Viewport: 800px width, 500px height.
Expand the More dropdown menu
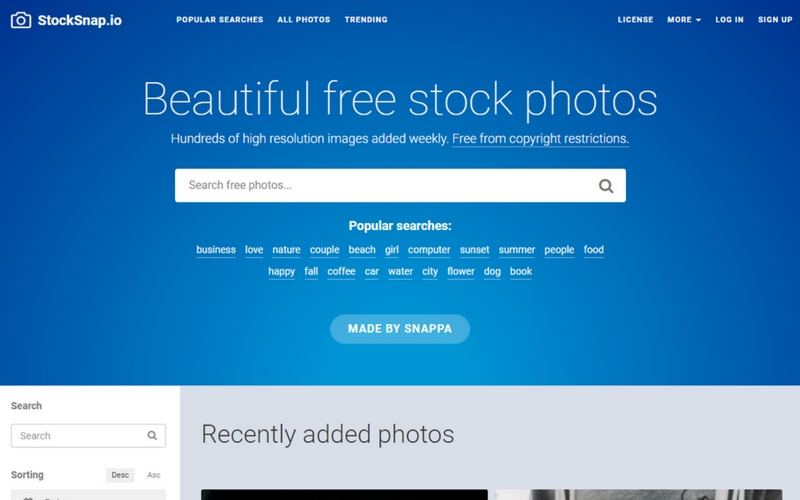click(684, 20)
